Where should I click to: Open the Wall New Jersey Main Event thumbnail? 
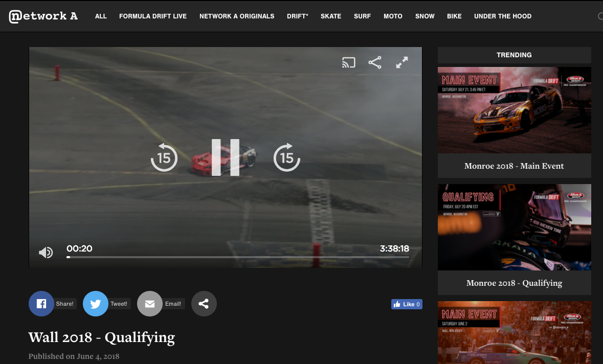click(514, 332)
